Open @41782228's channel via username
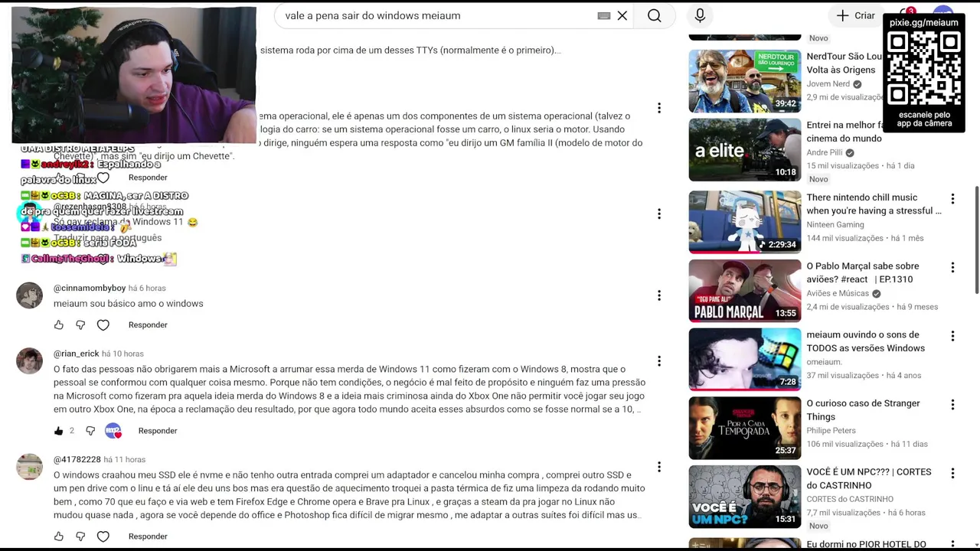Viewport: 980px width, 551px height. pyautogui.click(x=77, y=460)
